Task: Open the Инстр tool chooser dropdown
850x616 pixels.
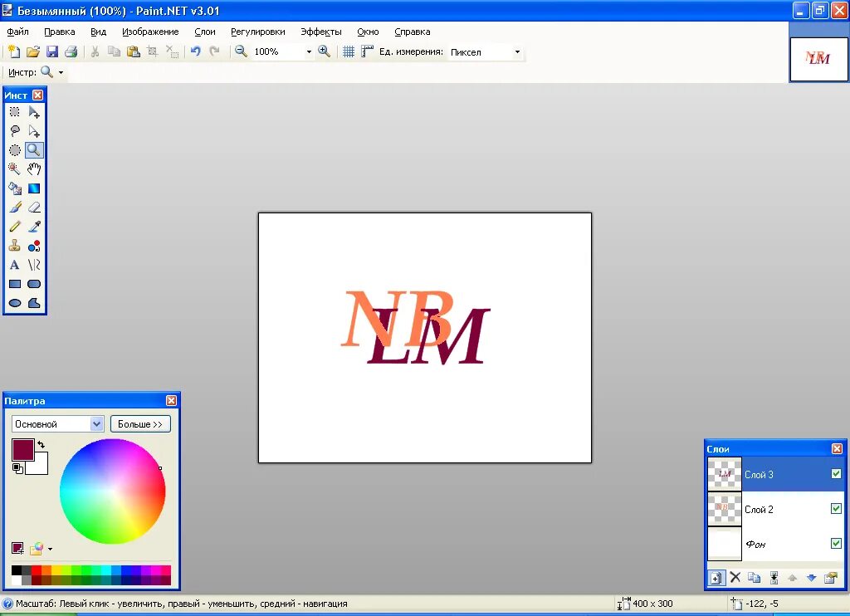Action: pyautogui.click(x=61, y=72)
